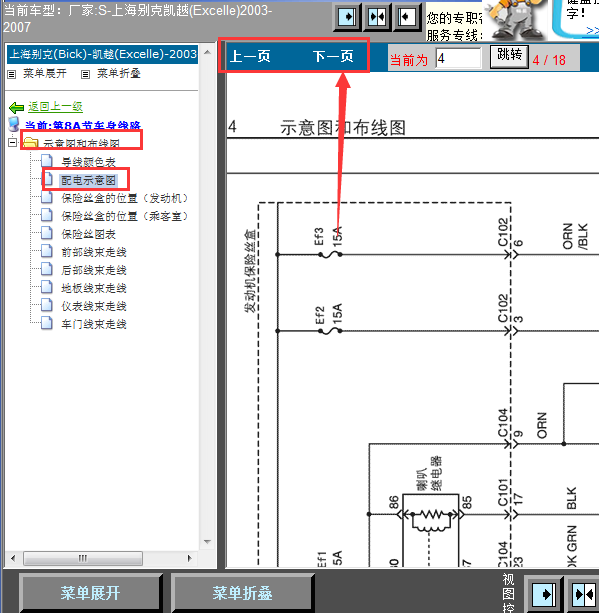Image resolution: width=599 pixels, height=613 pixels.
Task: Click document icon beside 保险丝图表
Action: [47, 233]
